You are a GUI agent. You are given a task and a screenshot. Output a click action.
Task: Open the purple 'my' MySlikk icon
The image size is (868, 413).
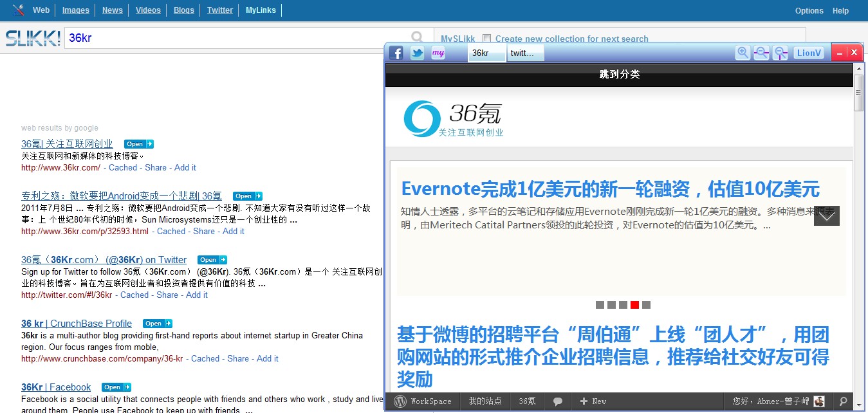[438, 53]
